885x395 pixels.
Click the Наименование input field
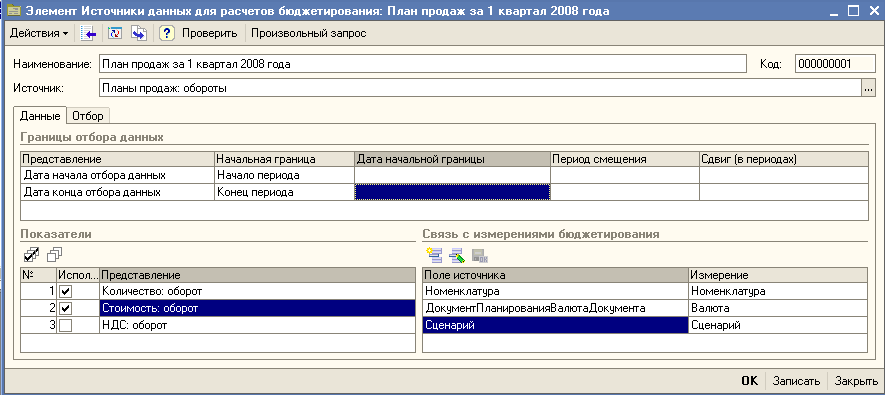tap(422, 64)
